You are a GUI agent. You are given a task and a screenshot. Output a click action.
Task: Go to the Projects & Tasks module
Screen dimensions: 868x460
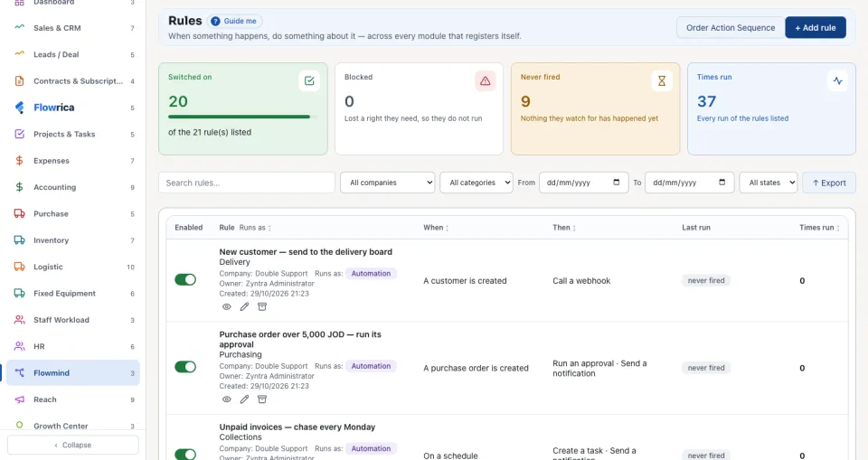click(x=73, y=134)
